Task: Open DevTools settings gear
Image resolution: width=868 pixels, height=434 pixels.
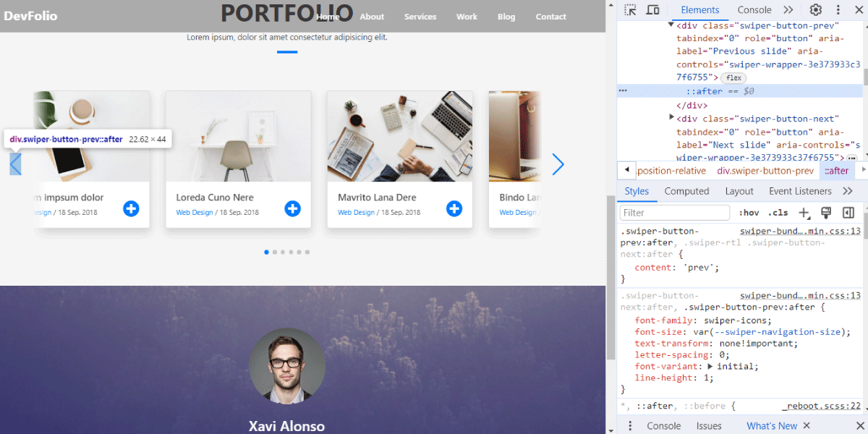Action: coord(816,10)
